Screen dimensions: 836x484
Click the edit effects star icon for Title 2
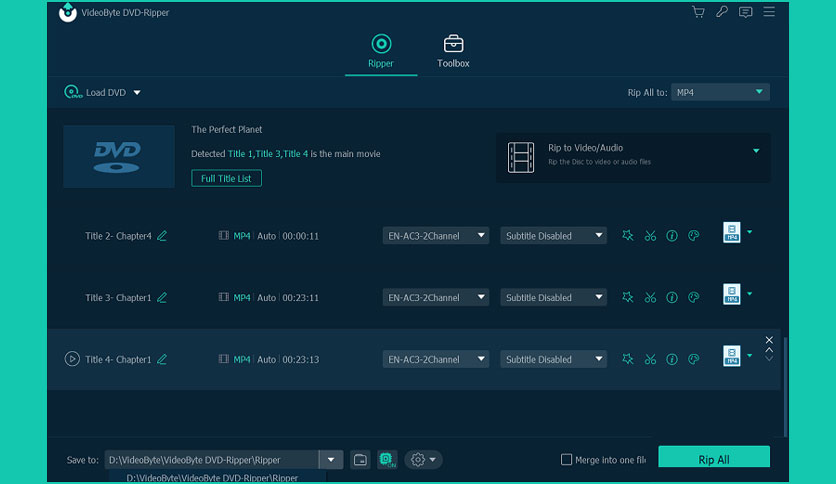tap(628, 235)
